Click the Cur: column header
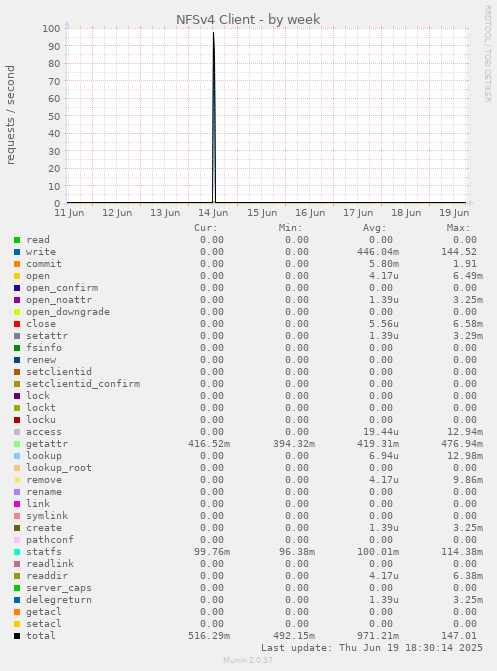Image resolution: width=497 pixels, height=671 pixels. tap(206, 228)
